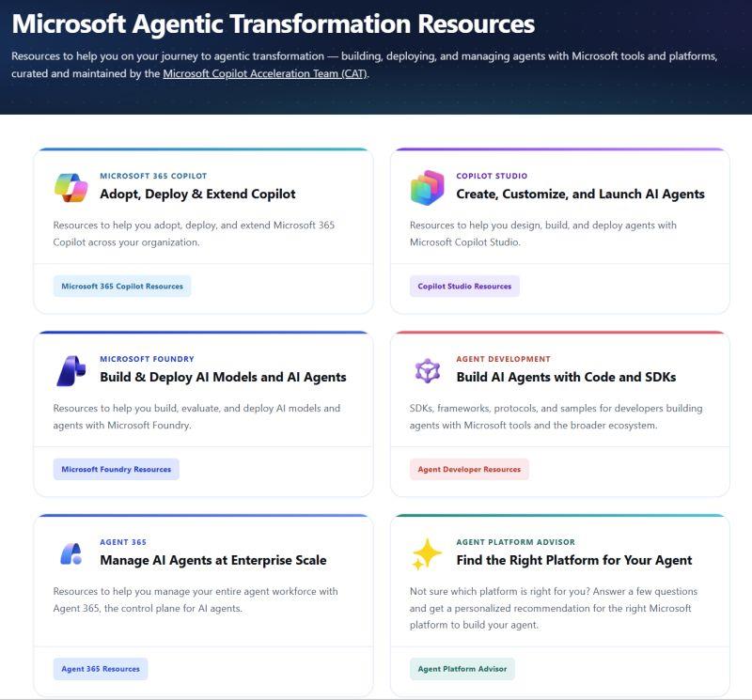Open Agent Developer Resources
This screenshot has width=752, height=700.
(469, 470)
